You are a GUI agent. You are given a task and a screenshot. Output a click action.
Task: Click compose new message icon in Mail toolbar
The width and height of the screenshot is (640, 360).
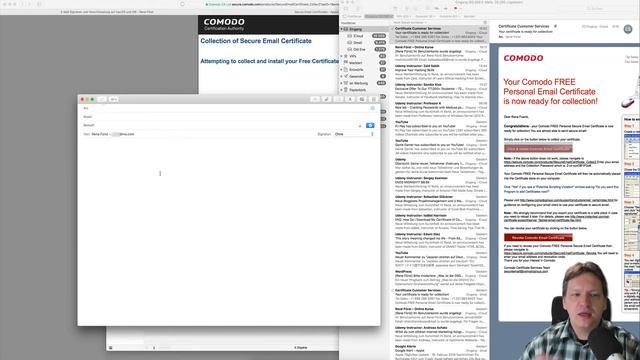coord(358,8)
